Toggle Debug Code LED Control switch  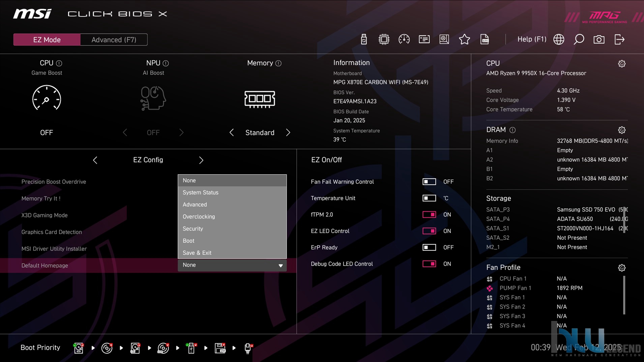coord(429,264)
